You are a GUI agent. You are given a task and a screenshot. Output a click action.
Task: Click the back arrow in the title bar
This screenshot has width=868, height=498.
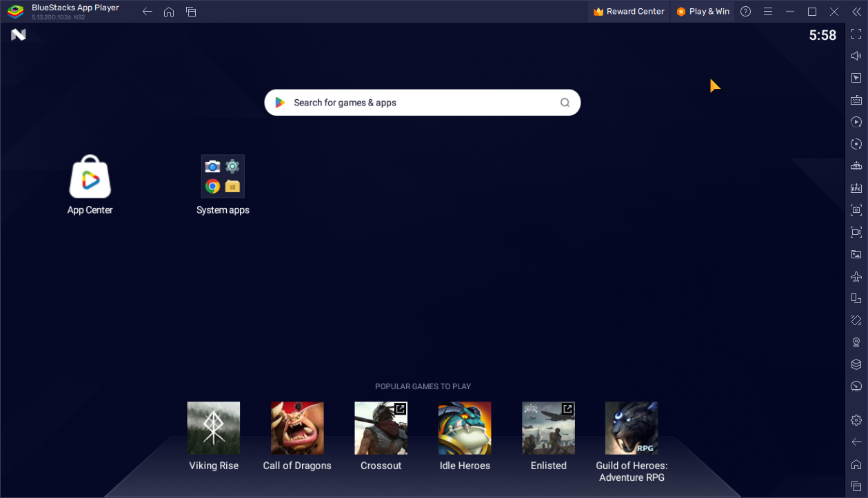(x=147, y=12)
